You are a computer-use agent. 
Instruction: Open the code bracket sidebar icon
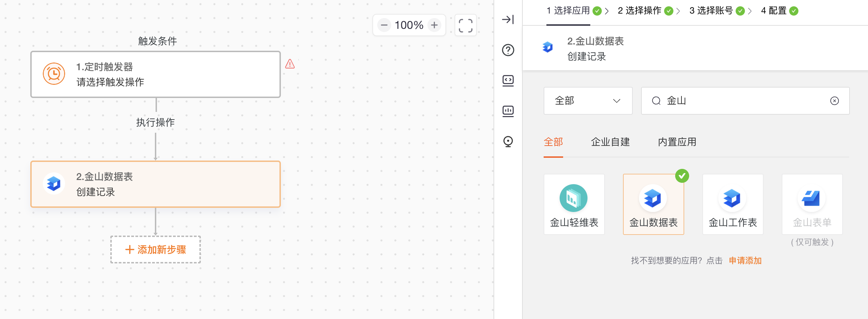click(x=508, y=81)
